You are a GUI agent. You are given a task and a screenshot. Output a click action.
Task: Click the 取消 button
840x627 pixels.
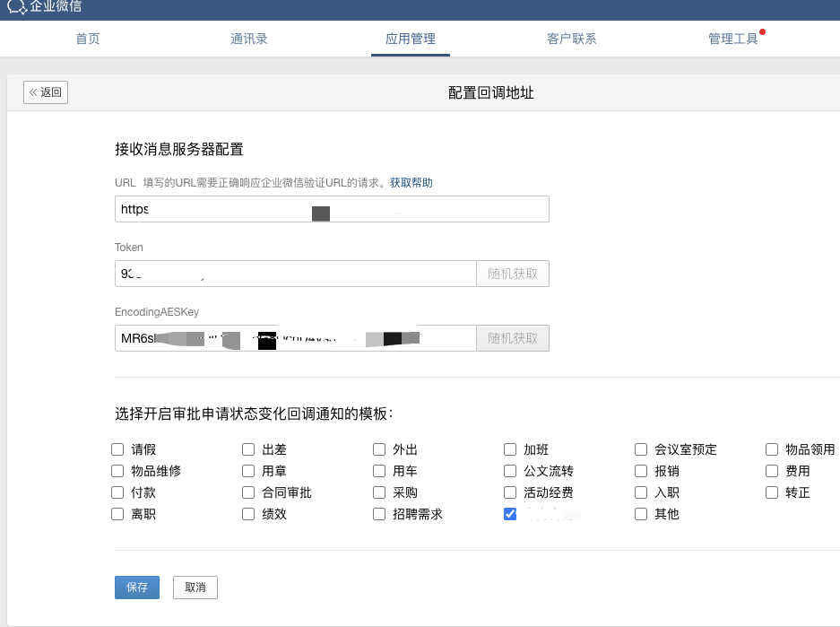pyautogui.click(x=195, y=588)
